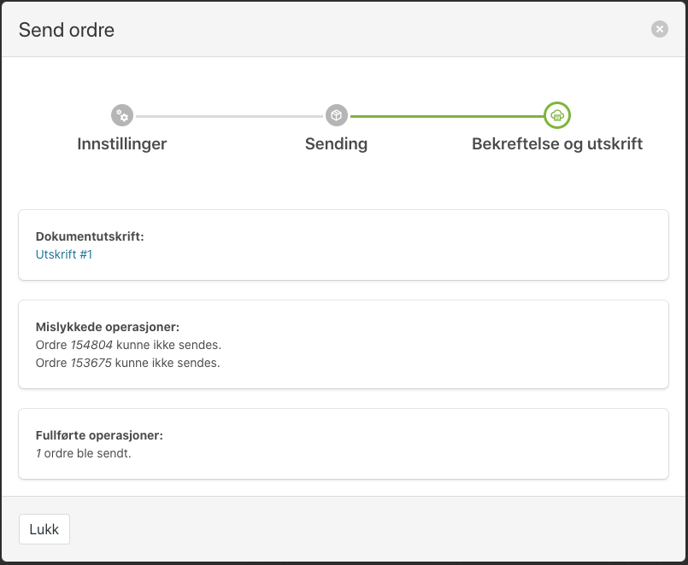Click failed order number 154804

click(92, 345)
